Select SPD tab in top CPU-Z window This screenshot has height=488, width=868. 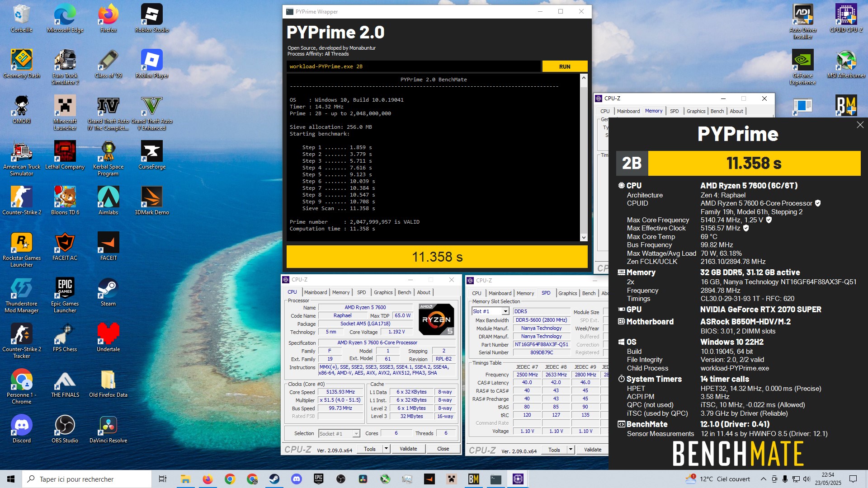pos(674,111)
